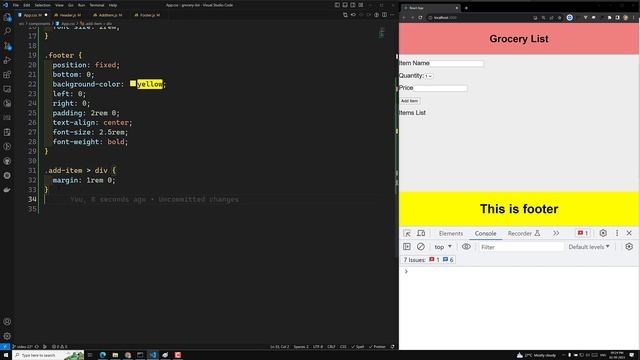Switch to the Footer.js editor tab

147,15
